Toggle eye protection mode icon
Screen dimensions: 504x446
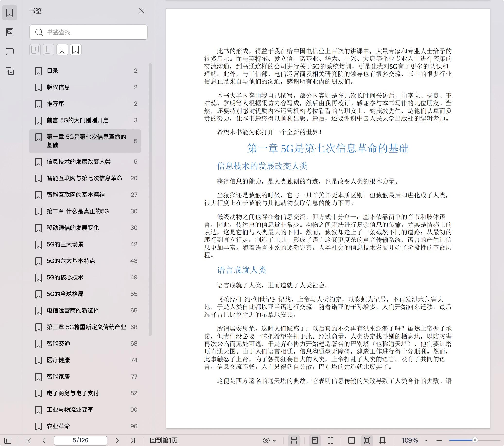(266, 440)
